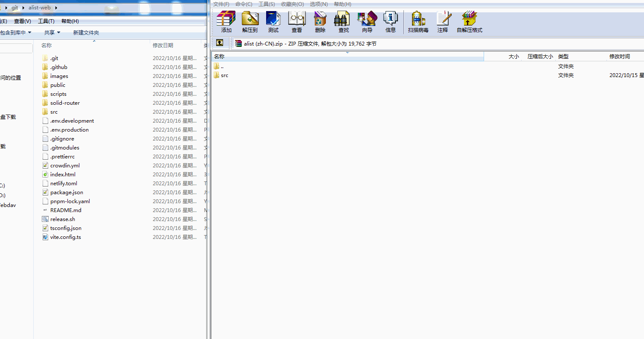Run the archive Test (测试) tool
The image size is (644, 339).
click(273, 22)
